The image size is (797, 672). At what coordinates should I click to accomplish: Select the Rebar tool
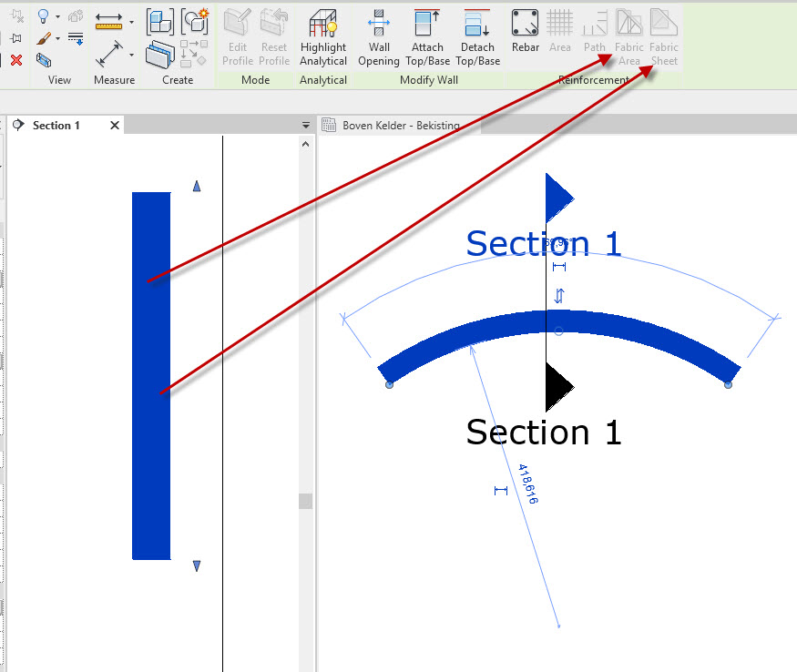click(x=525, y=29)
